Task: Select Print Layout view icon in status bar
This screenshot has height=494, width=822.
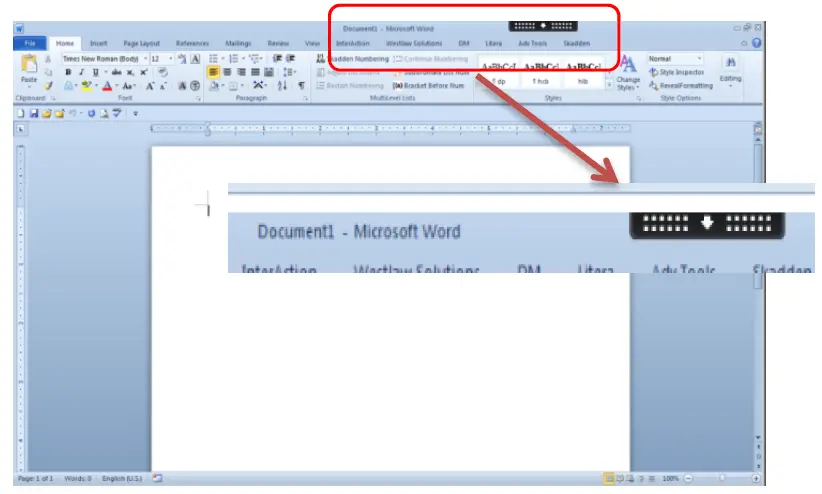Action: tap(609, 478)
